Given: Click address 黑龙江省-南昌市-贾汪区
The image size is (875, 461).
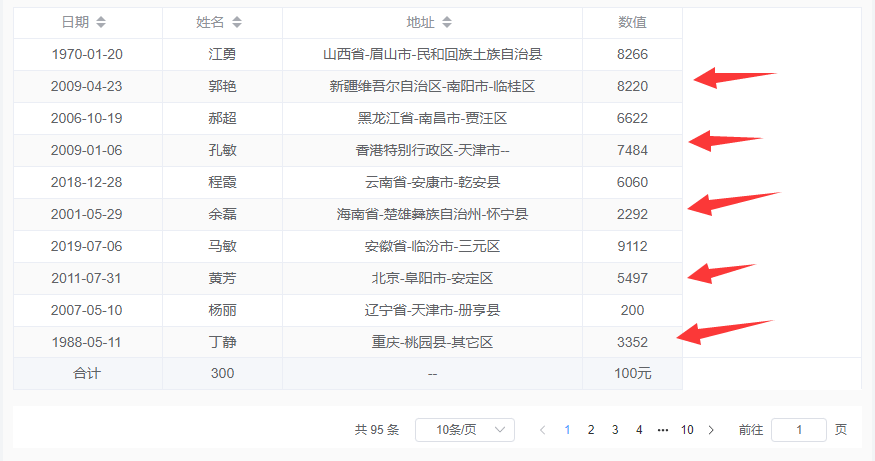Looking at the screenshot, I should click(432, 118).
